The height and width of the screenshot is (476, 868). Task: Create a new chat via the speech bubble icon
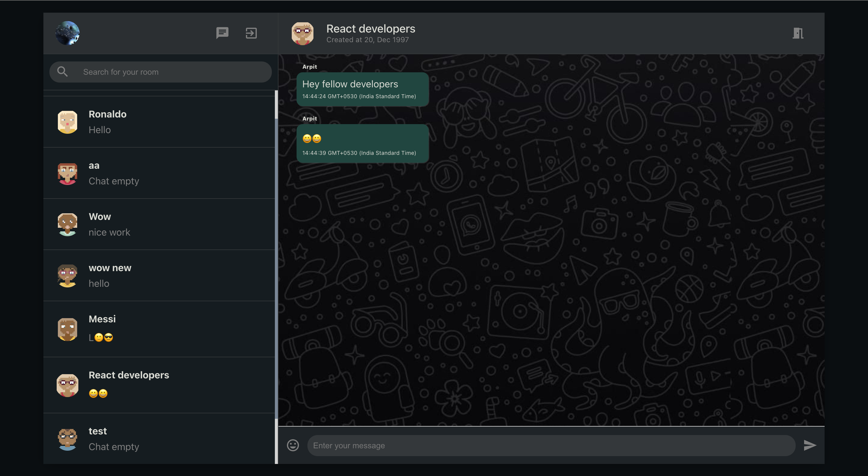[222, 33]
